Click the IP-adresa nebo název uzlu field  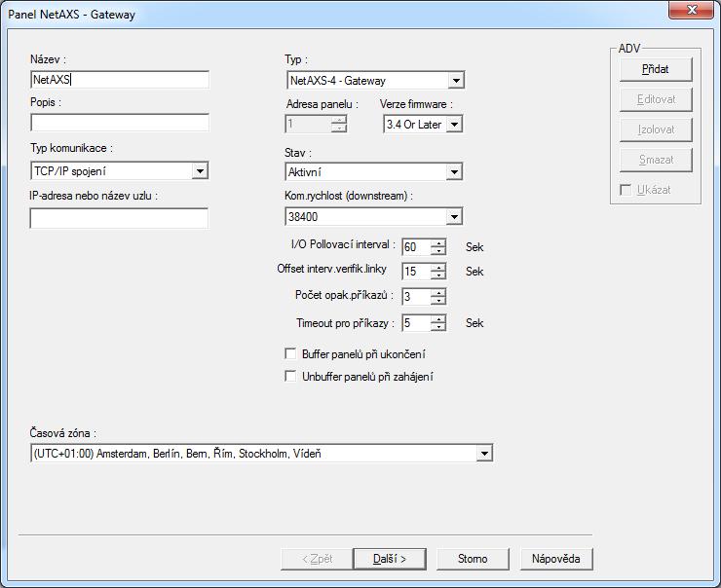click(119, 218)
